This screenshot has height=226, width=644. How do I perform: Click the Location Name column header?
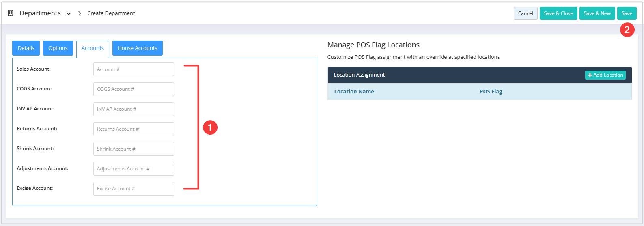[354, 91]
